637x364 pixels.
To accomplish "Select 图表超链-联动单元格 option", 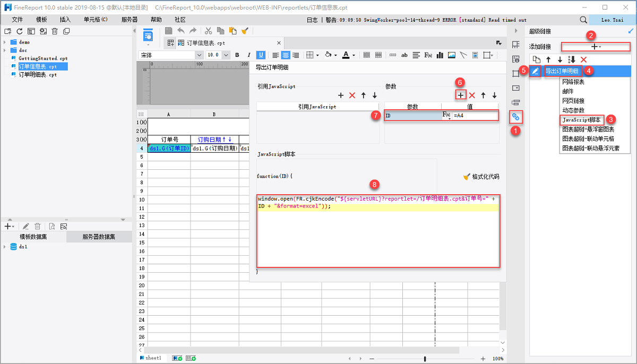I will pyautogui.click(x=588, y=138).
